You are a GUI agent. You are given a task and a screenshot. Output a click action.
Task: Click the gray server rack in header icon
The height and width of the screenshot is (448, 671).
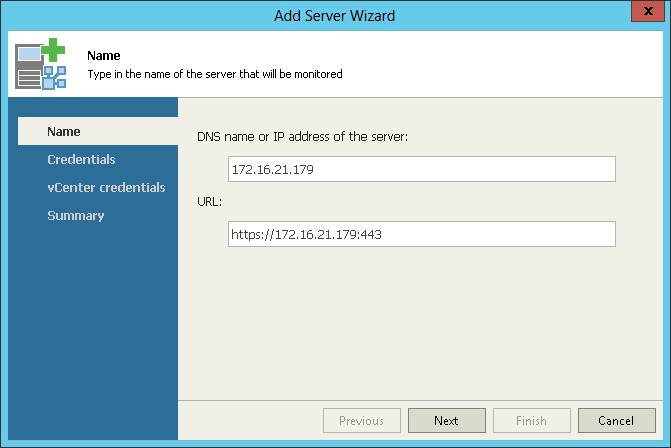[28, 68]
